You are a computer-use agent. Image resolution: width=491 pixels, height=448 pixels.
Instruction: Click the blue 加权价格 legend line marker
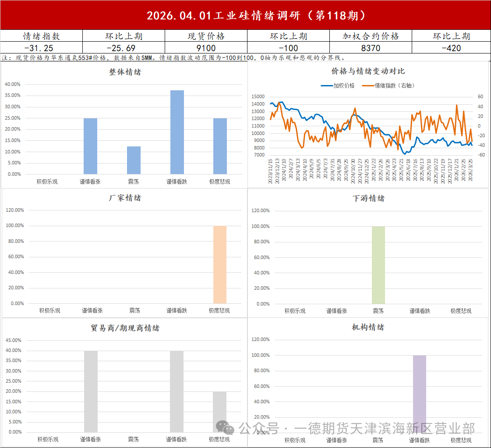pyautogui.click(x=327, y=86)
